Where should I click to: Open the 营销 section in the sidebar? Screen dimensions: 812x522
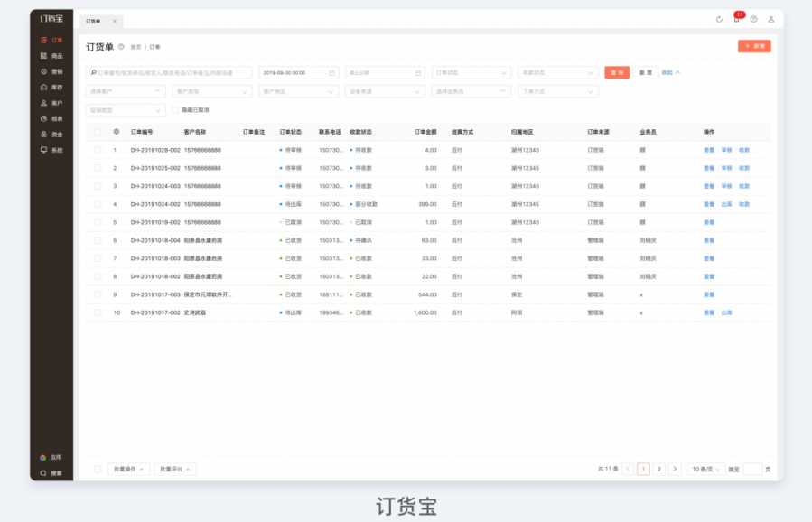tap(51, 71)
